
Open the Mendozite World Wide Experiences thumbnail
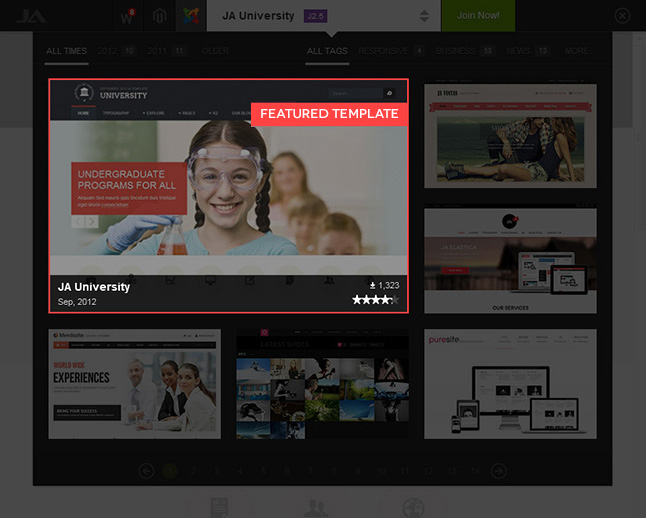[x=135, y=384]
